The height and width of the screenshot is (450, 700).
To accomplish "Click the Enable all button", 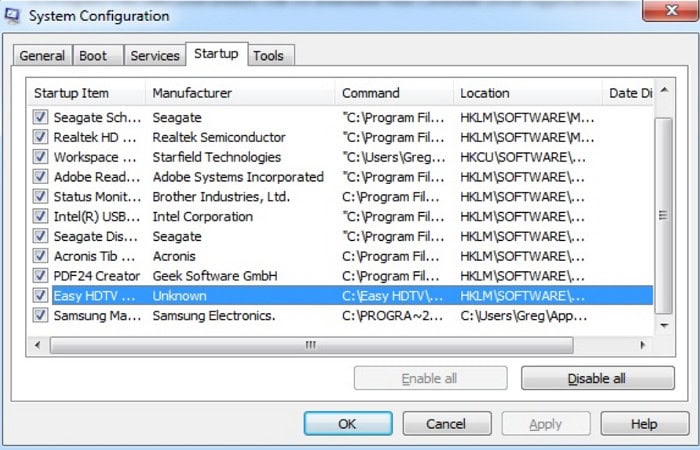I will coord(430,379).
